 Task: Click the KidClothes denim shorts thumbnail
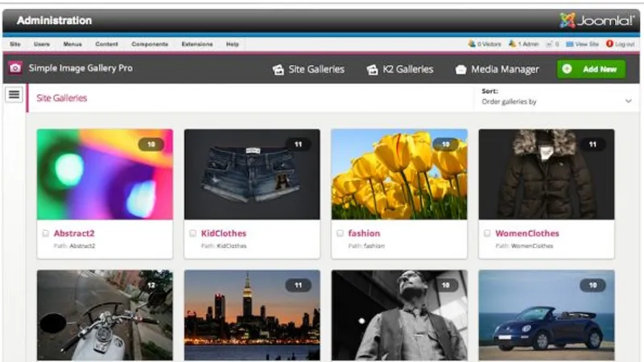(x=252, y=175)
